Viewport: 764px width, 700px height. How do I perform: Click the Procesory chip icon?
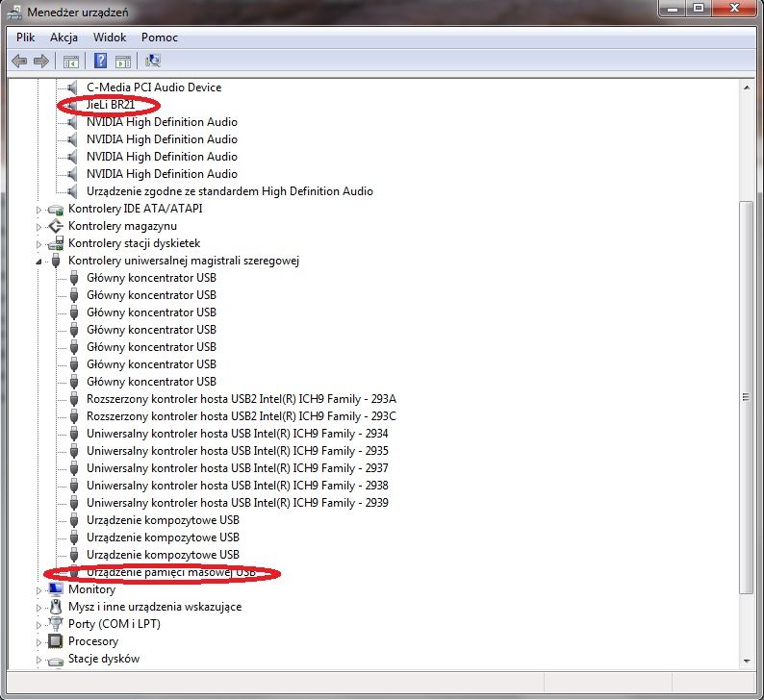click(x=55, y=641)
